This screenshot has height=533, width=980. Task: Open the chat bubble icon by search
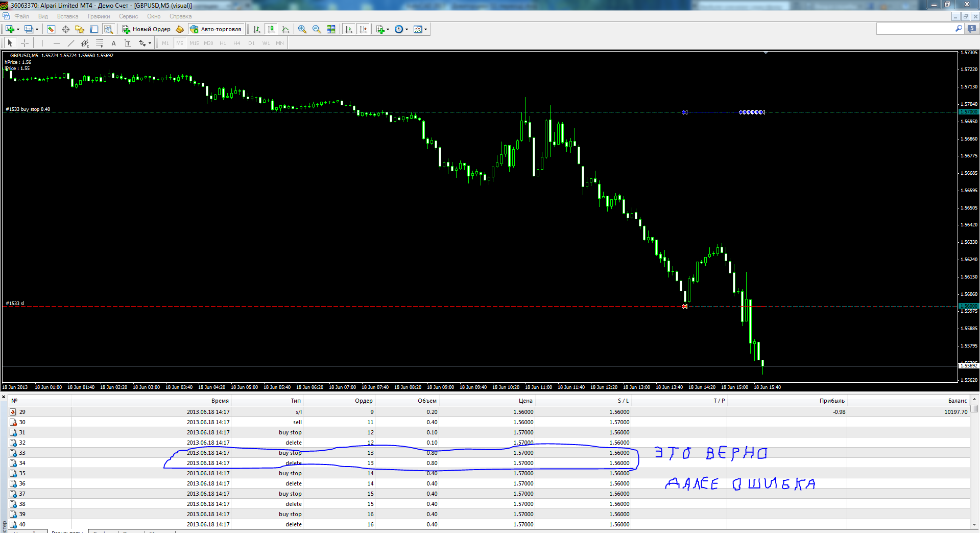[x=971, y=29]
